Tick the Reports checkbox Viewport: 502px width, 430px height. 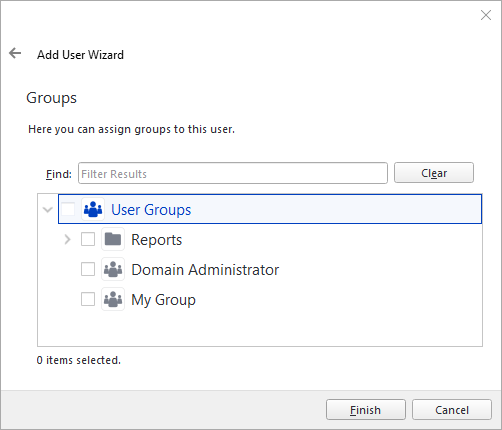coord(88,239)
